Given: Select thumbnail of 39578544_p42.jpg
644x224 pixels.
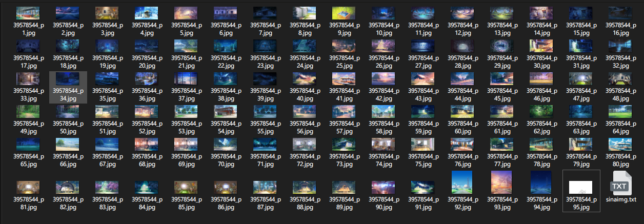Looking at the screenshot, I should [x=384, y=79].
